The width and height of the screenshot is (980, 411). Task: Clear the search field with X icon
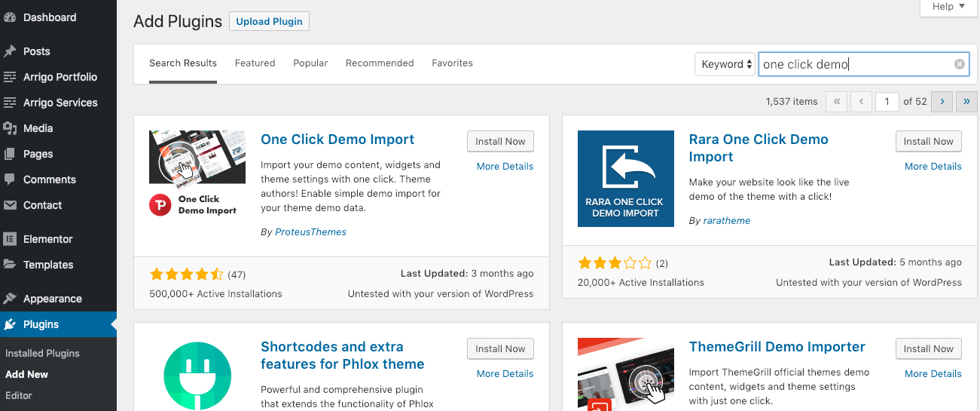click(x=959, y=64)
